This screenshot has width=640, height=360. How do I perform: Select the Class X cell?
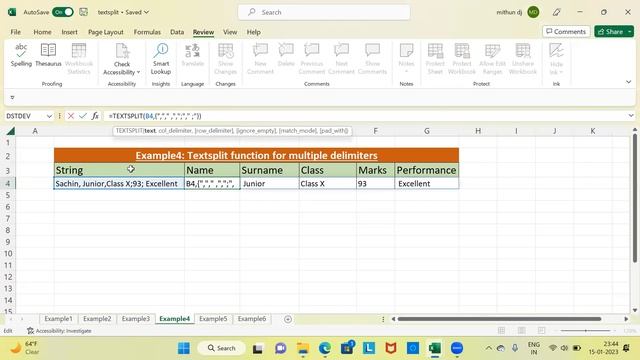click(327, 184)
